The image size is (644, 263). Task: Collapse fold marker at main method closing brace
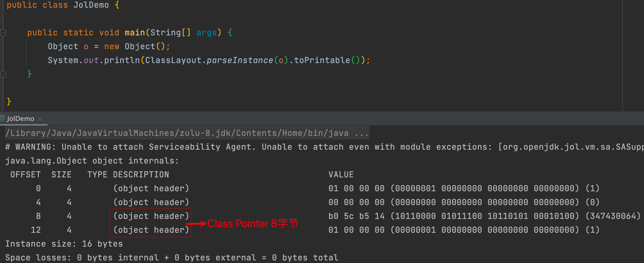(x=3, y=74)
